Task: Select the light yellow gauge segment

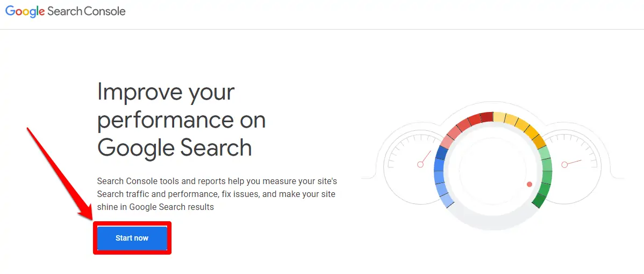Action: pos(499,117)
